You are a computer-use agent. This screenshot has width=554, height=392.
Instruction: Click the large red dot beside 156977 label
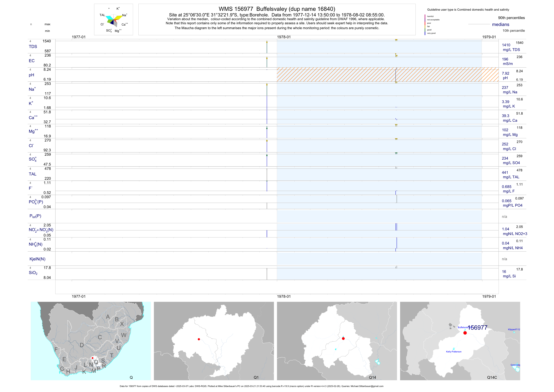pos(465,333)
